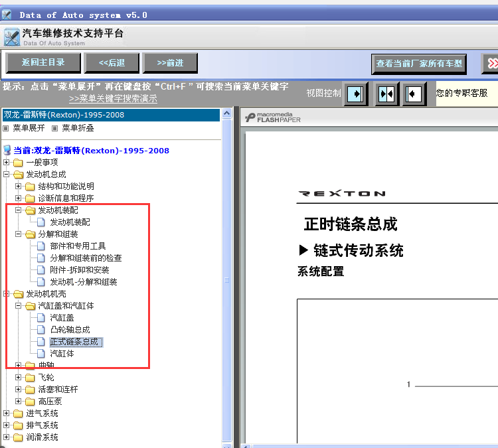This screenshot has height=448, width=498.
Task: Go forward with the >>前进 button
Action: tap(170, 63)
